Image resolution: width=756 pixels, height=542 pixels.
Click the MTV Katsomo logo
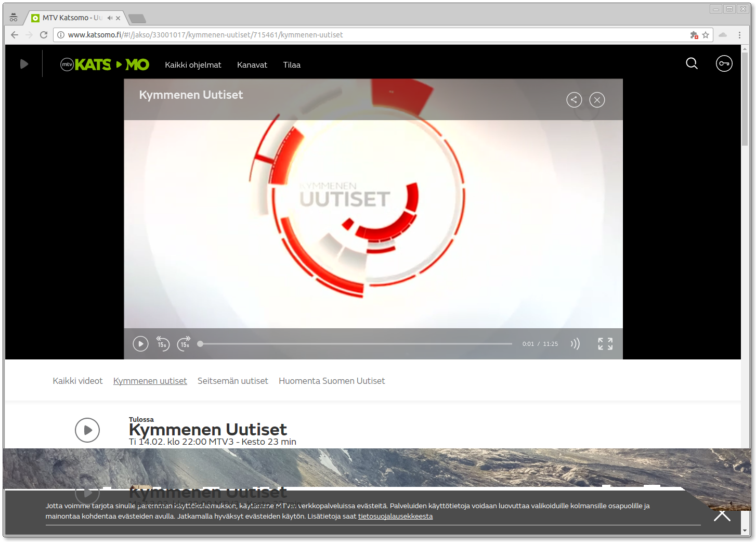(x=105, y=64)
